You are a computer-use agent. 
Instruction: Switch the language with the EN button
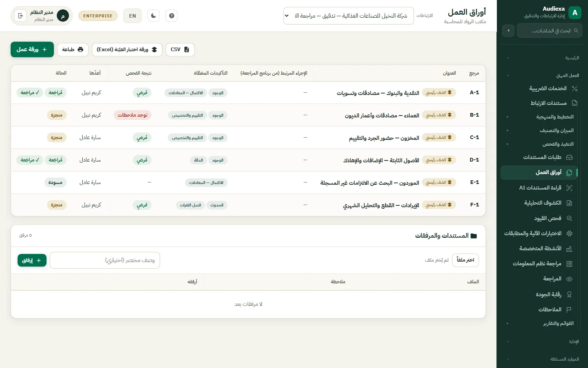coord(133,16)
